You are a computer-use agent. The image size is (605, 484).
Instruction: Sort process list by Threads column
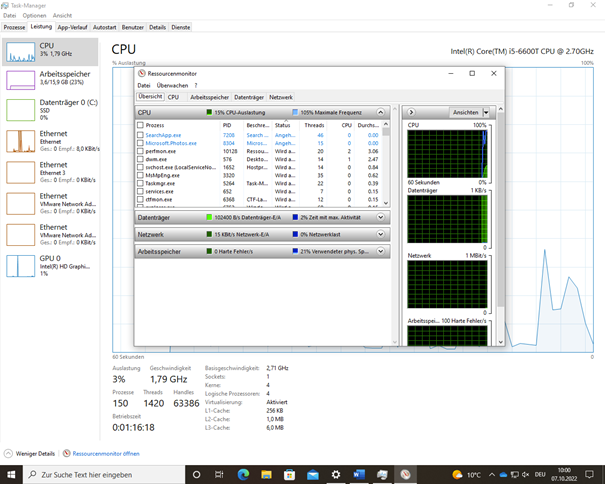coord(314,125)
